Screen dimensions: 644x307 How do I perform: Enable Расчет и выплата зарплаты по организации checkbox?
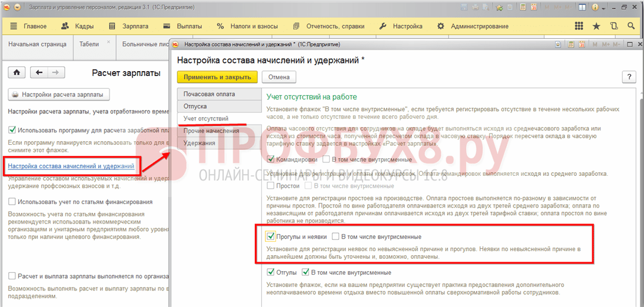(x=12, y=276)
